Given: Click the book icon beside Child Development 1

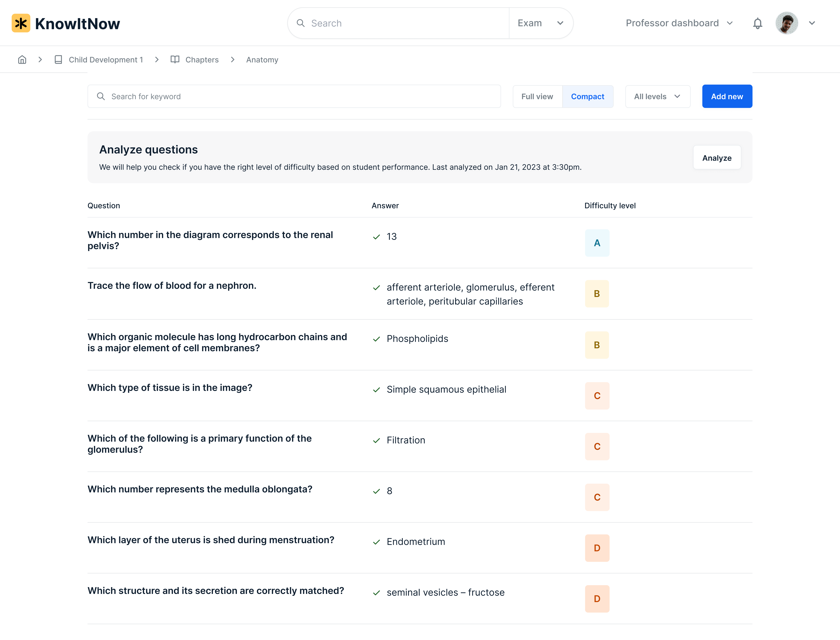Looking at the screenshot, I should (58, 60).
